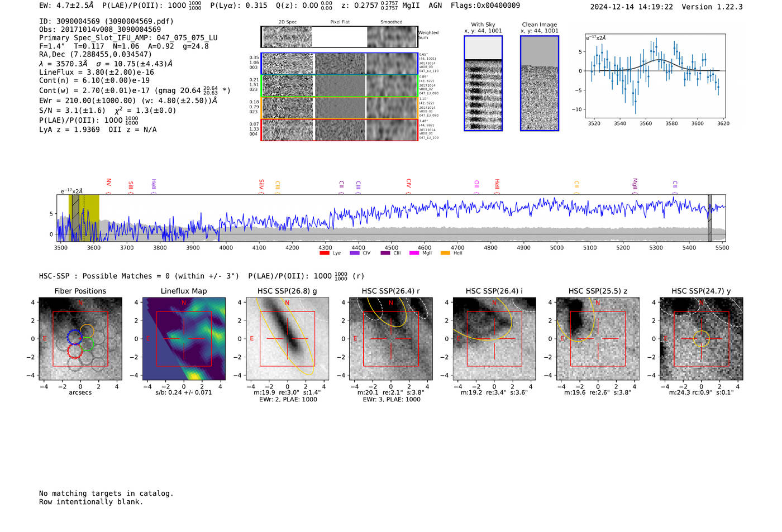Click the 'P(Lyα): 0.315' header value
This screenshot has width=782, height=532.
tap(239, 6)
